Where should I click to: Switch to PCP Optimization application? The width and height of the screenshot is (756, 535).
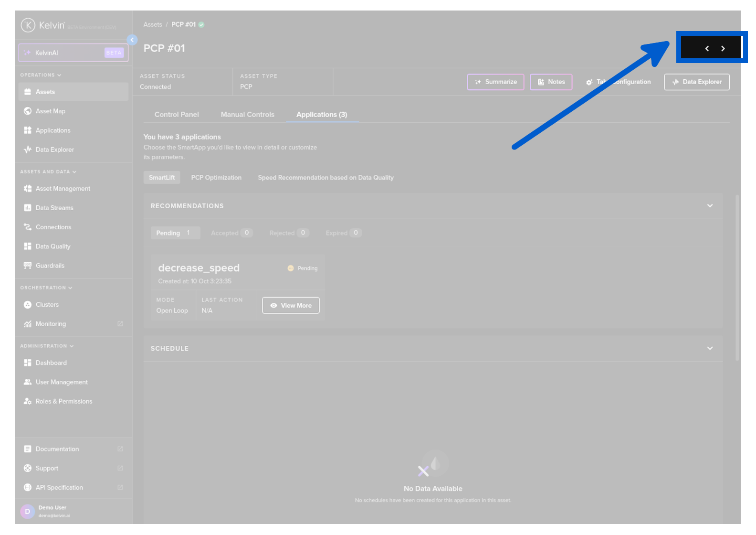[216, 178]
